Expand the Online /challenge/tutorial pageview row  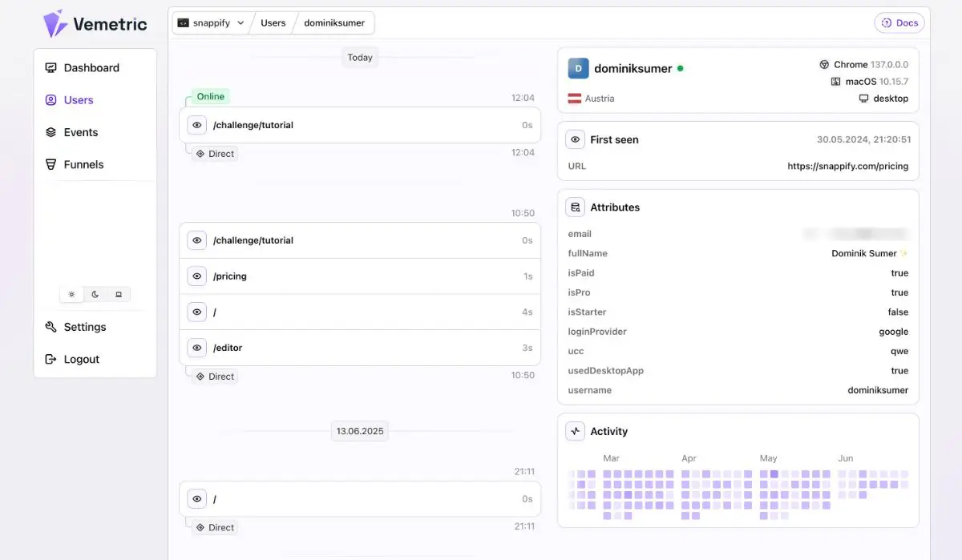click(x=360, y=125)
